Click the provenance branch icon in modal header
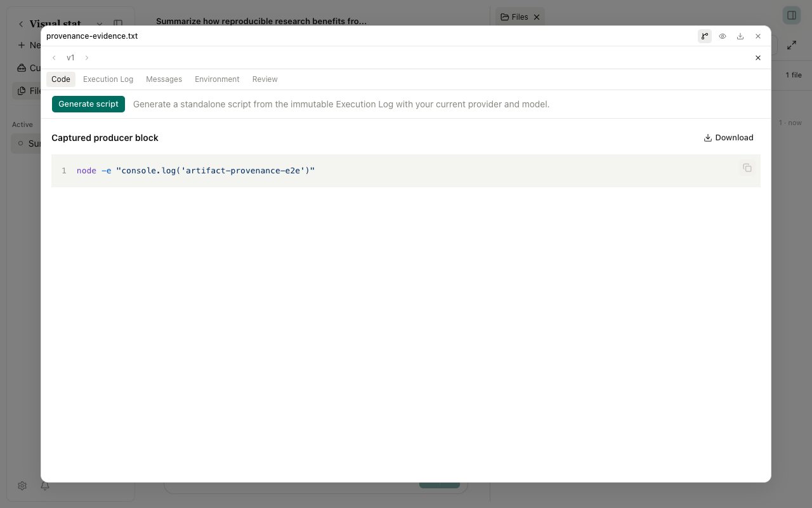This screenshot has height=508, width=812. (x=705, y=36)
